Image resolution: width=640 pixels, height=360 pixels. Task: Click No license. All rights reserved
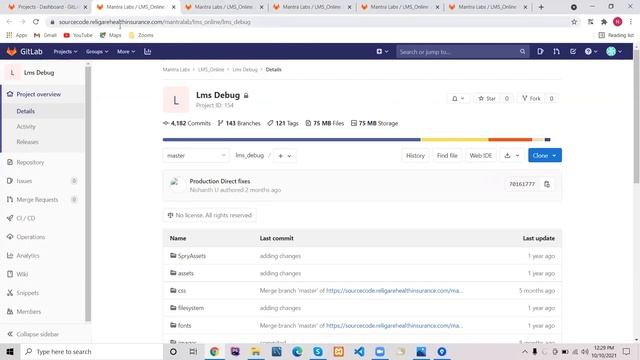[210, 215]
